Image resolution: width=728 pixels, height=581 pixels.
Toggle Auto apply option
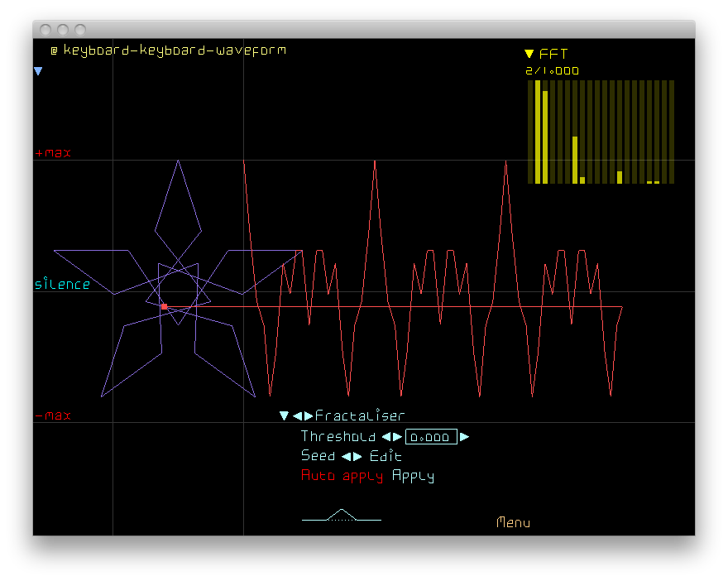342,476
